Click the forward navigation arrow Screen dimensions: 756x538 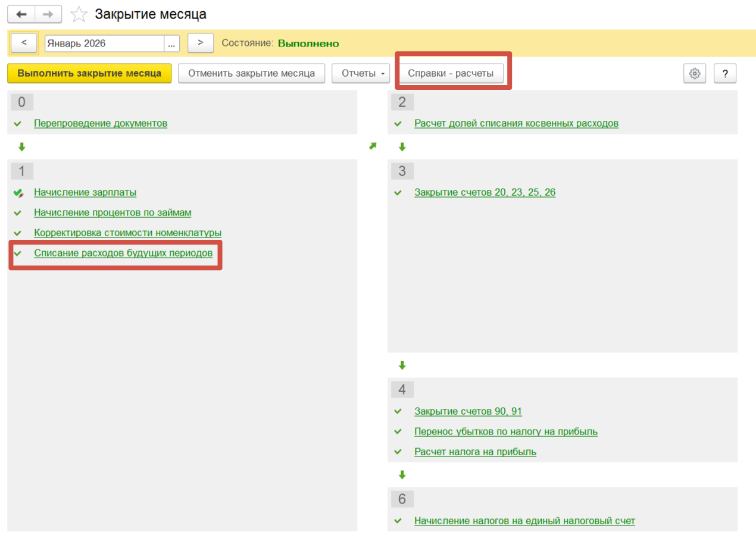(48, 14)
